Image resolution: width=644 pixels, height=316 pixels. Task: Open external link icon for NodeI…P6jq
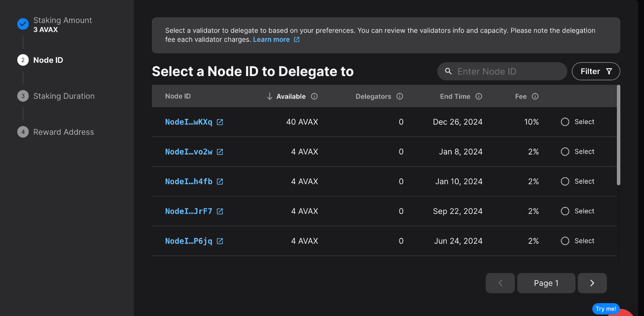tap(220, 241)
